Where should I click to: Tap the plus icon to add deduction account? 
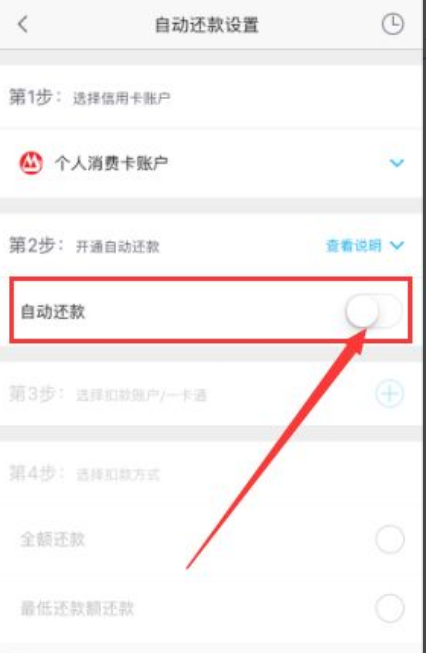(389, 393)
